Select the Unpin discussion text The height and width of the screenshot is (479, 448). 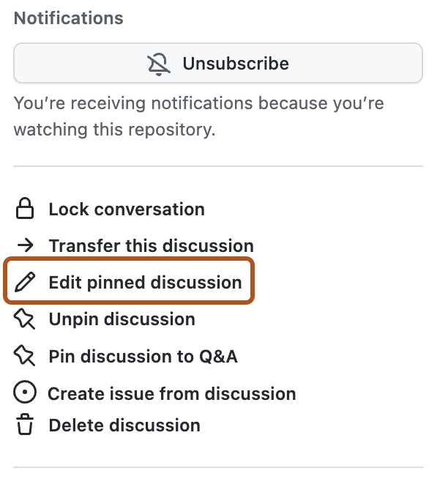click(122, 319)
